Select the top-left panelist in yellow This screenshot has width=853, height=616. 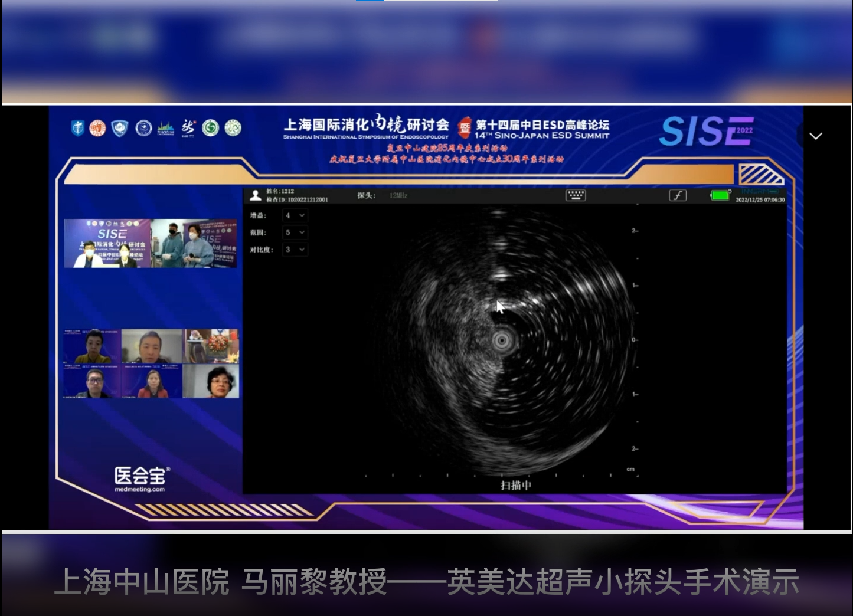click(x=93, y=346)
